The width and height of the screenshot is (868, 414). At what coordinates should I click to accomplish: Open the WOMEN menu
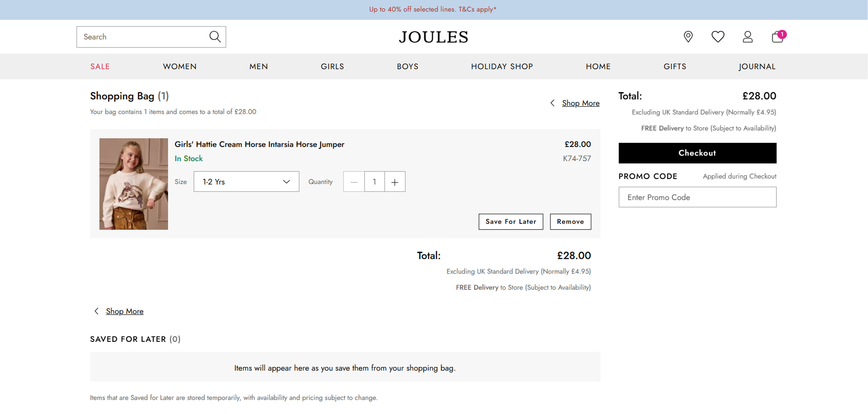(180, 66)
